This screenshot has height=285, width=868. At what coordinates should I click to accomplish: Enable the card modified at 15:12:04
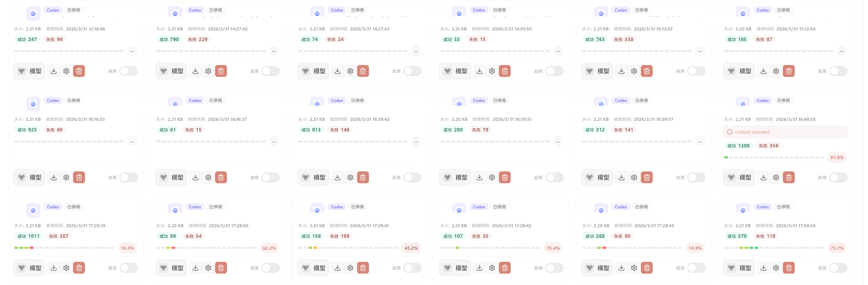pos(838,71)
